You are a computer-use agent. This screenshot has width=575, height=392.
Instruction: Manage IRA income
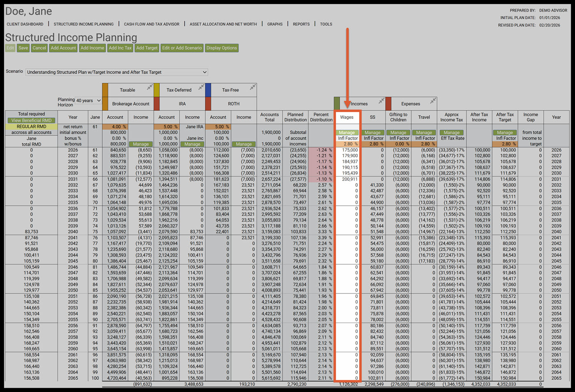coord(192,144)
